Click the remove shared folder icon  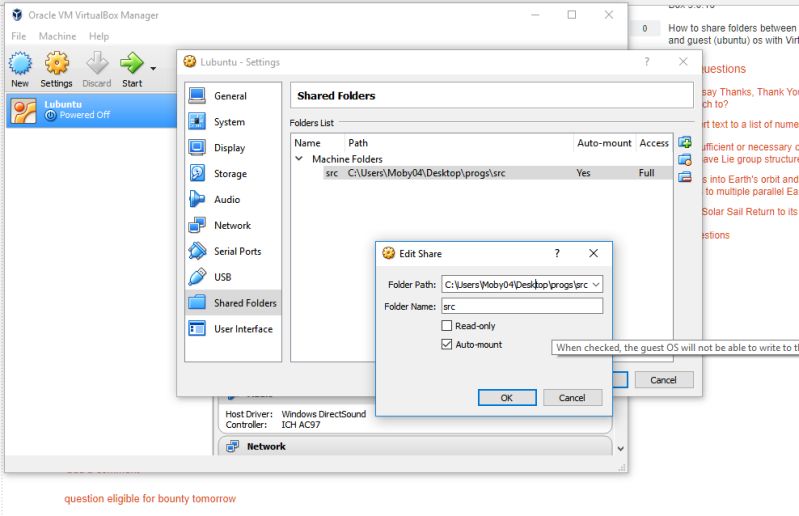click(x=685, y=177)
